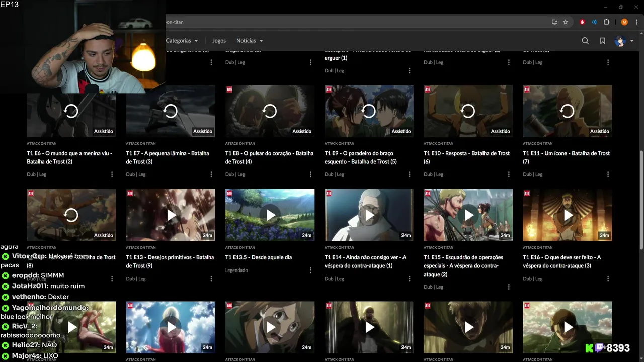This screenshot has width=644, height=362.
Task: Open the user profile avatar menu
Action: (623, 41)
